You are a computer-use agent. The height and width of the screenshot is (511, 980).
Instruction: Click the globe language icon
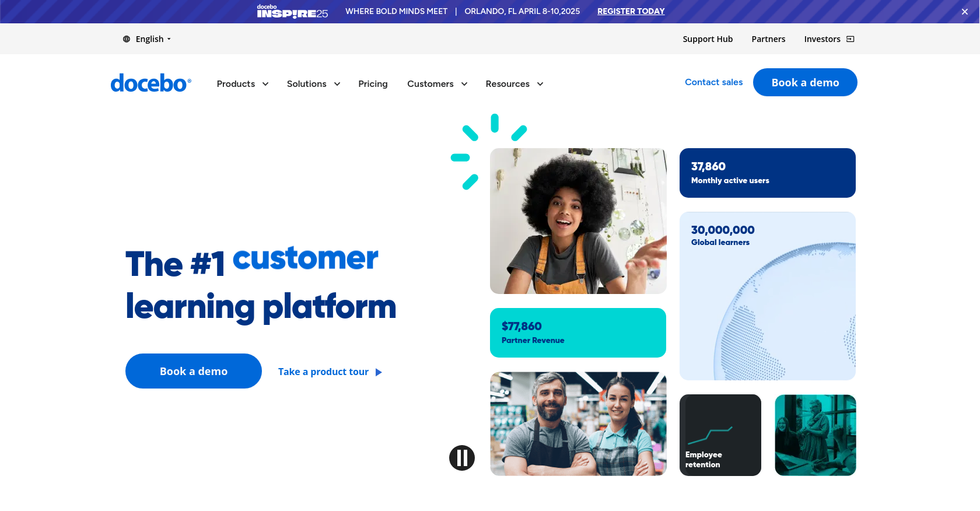(x=127, y=39)
